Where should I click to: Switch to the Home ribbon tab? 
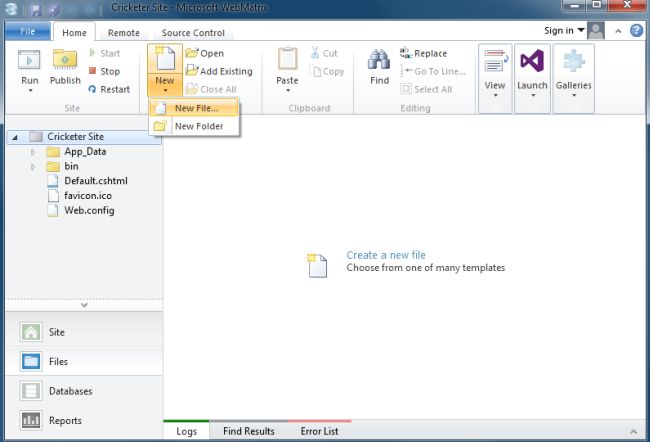click(74, 33)
